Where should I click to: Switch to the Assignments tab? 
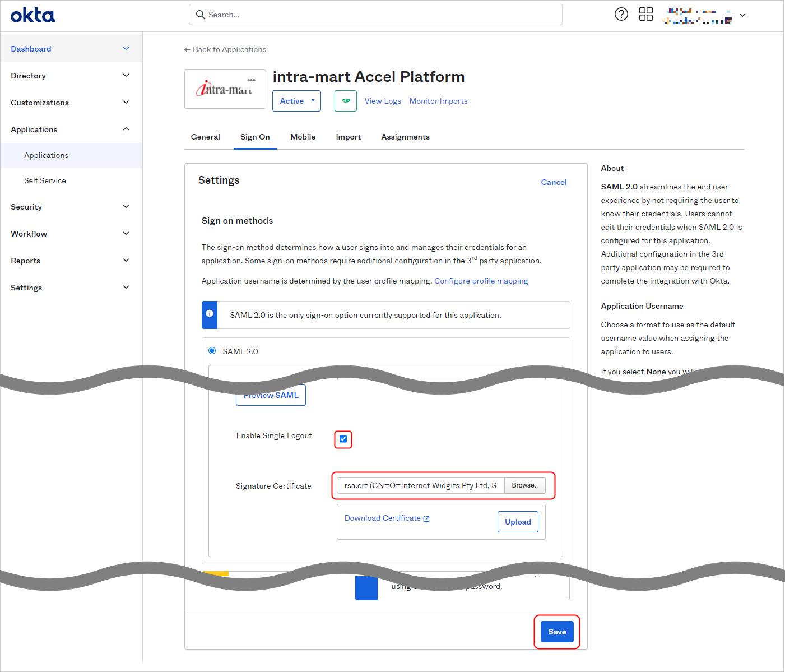click(x=405, y=137)
